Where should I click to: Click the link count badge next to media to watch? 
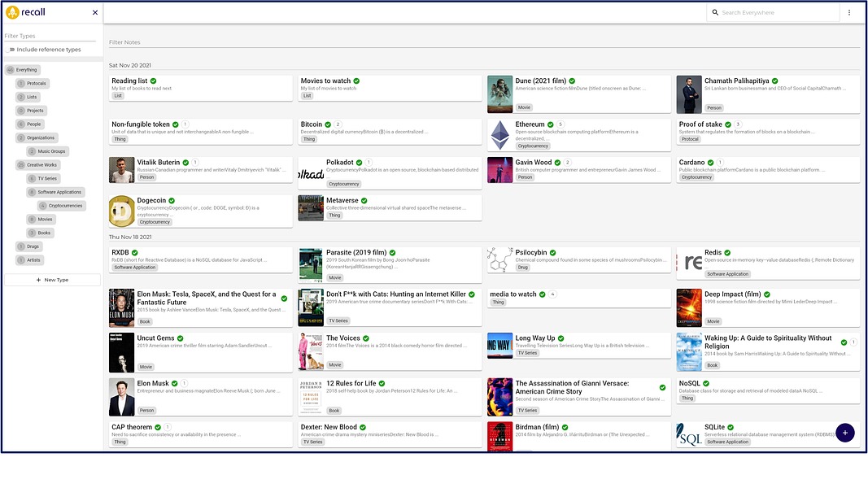(552, 294)
